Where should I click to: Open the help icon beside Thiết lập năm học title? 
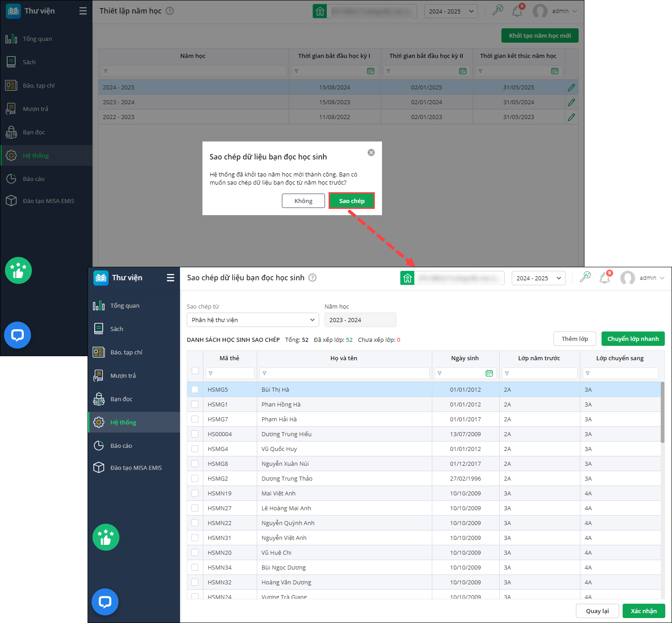170,11
